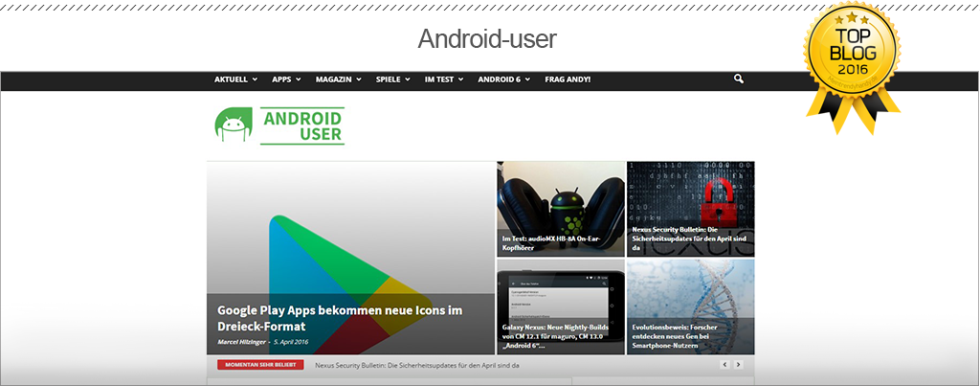This screenshot has width=980, height=386.
Task: Expand the ANDROID 6 menu chevron
Action: (527, 80)
